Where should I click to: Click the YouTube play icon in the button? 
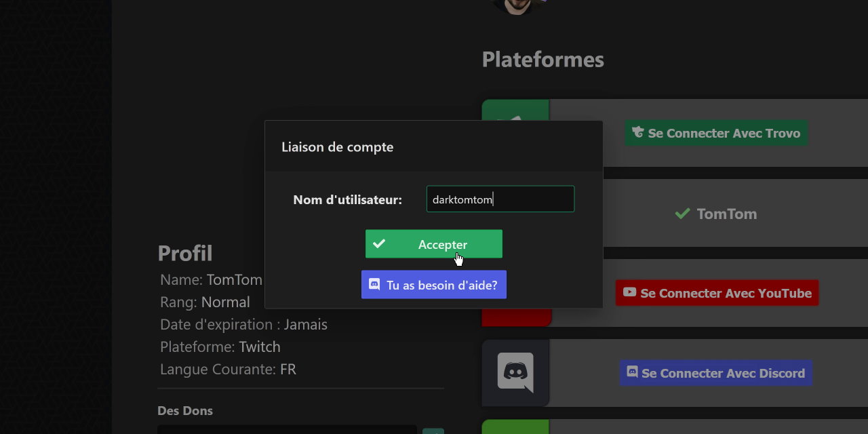click(x=629, y=292)
